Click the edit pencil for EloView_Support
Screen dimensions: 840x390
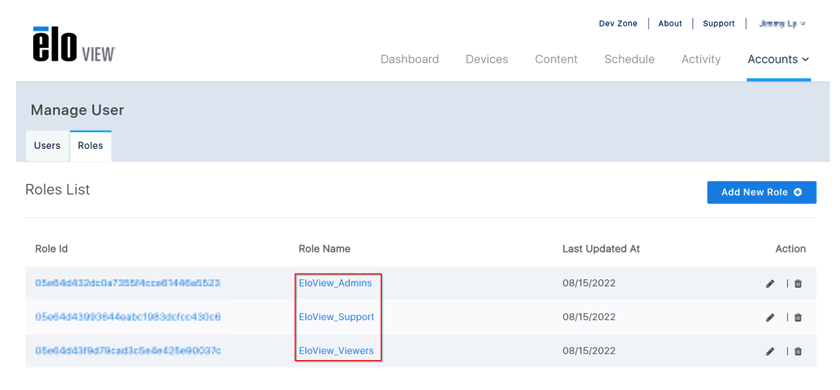pos(770,318)
